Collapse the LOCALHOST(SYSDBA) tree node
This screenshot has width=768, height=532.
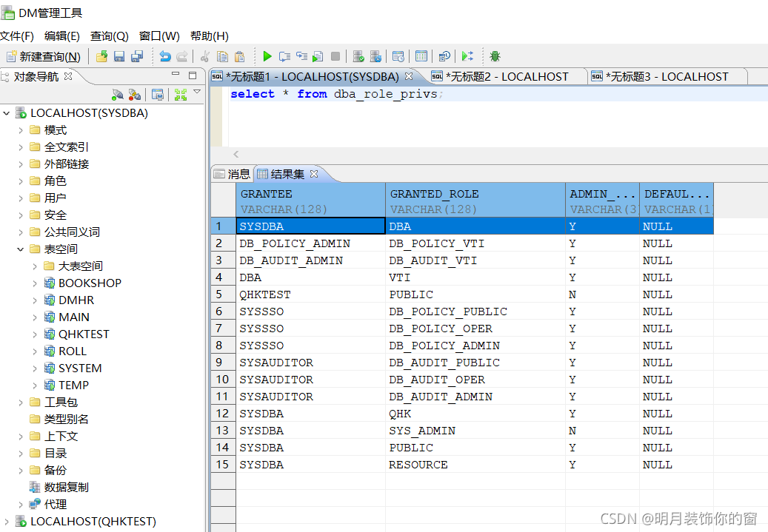pyautogui.click(x=7, y=113)
